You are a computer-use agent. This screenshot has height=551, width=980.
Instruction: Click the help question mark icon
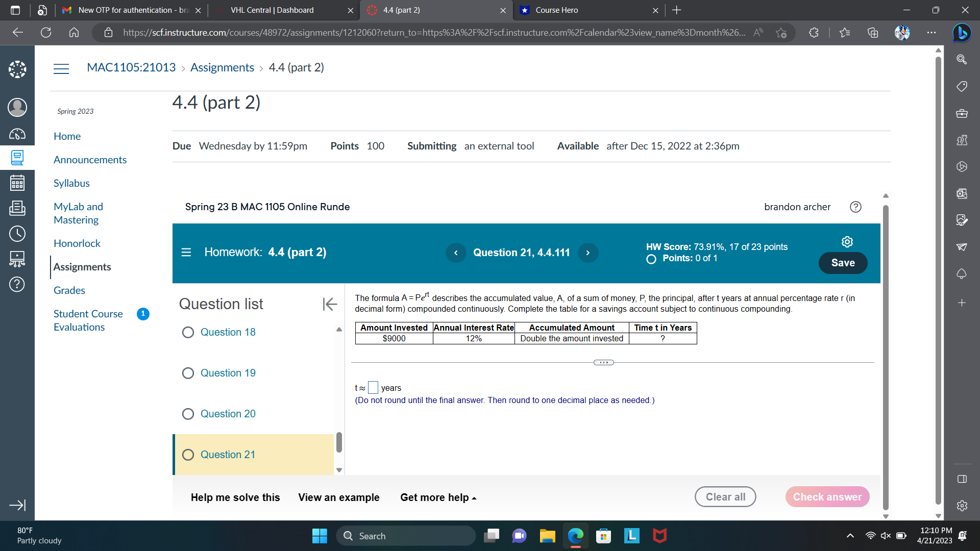coord(855,207)
